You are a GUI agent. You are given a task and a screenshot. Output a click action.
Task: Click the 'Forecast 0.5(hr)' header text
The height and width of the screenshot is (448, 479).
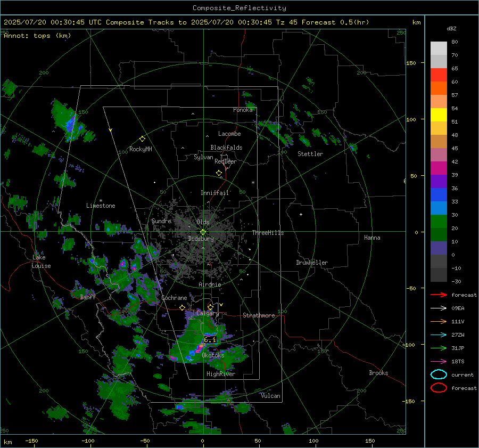[335, 22]
